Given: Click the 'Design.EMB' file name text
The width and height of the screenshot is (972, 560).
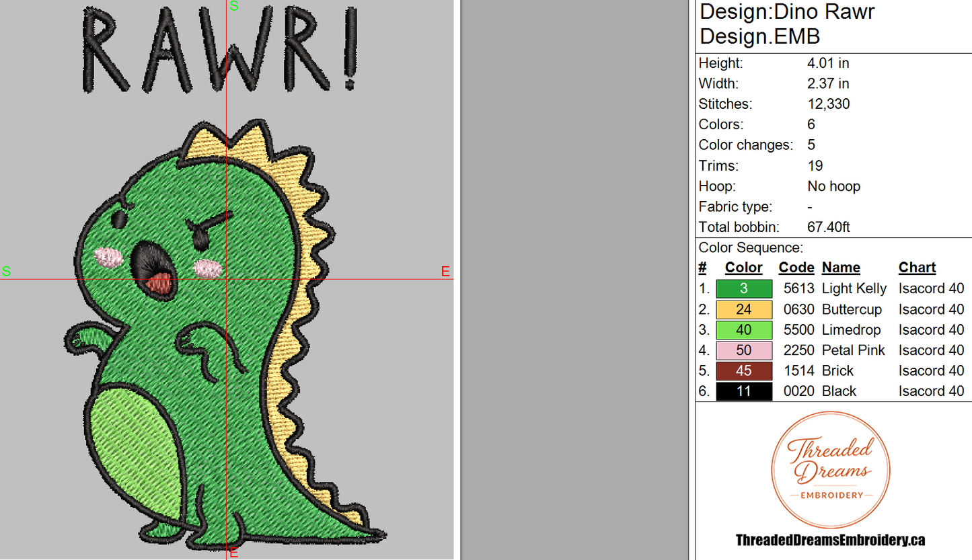Looking at the screenshot, I should coord(759,36).
